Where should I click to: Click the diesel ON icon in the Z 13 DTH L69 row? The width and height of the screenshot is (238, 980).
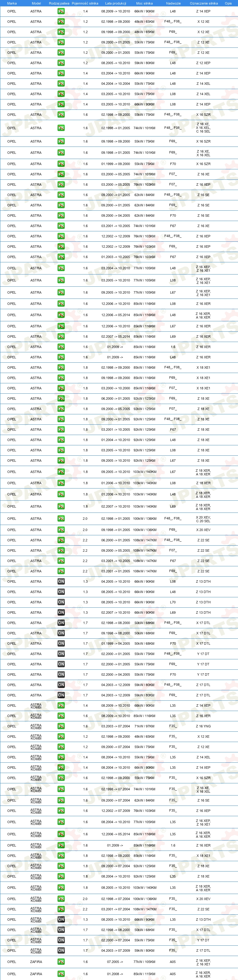tap(61, 612)
